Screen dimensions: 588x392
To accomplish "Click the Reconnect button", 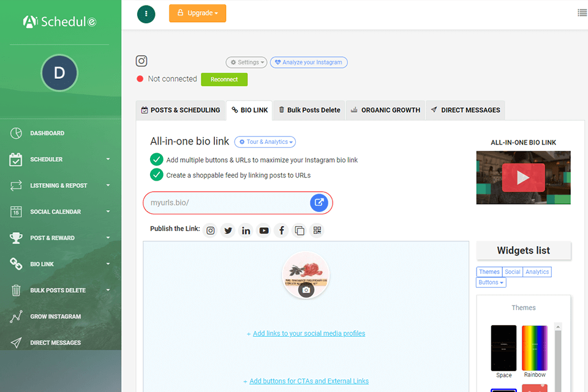I will click(224, 80).
